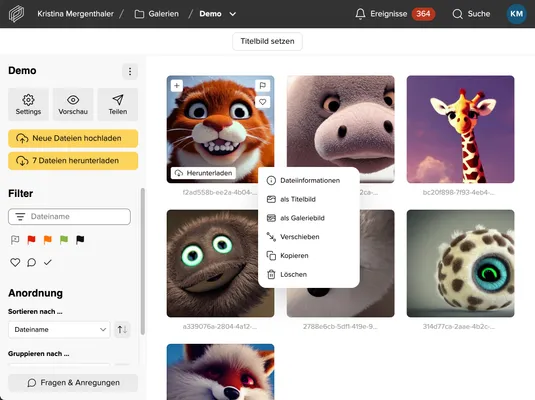Open Suche search
This screenshot has width=535, height=400.
point(471,14)
